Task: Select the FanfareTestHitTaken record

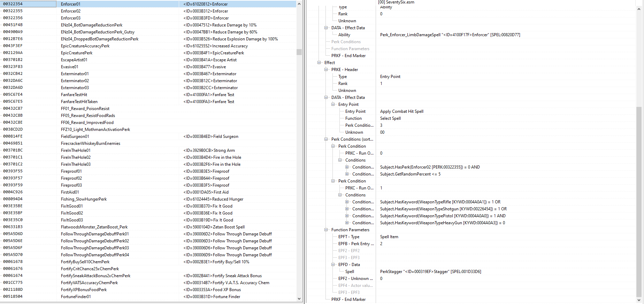Action: tap(148, 102)
